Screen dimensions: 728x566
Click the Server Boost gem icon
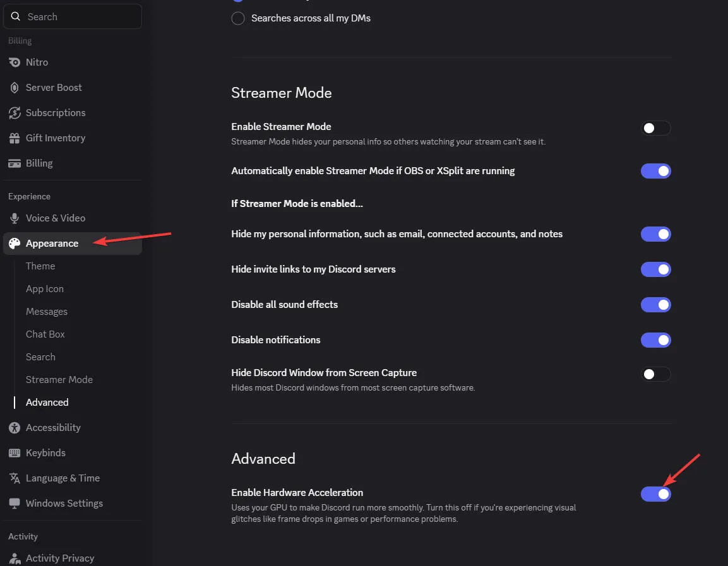point(15,88)
